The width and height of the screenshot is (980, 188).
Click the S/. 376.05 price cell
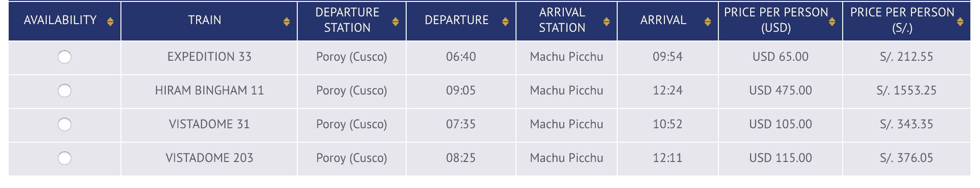click(906, 158)
